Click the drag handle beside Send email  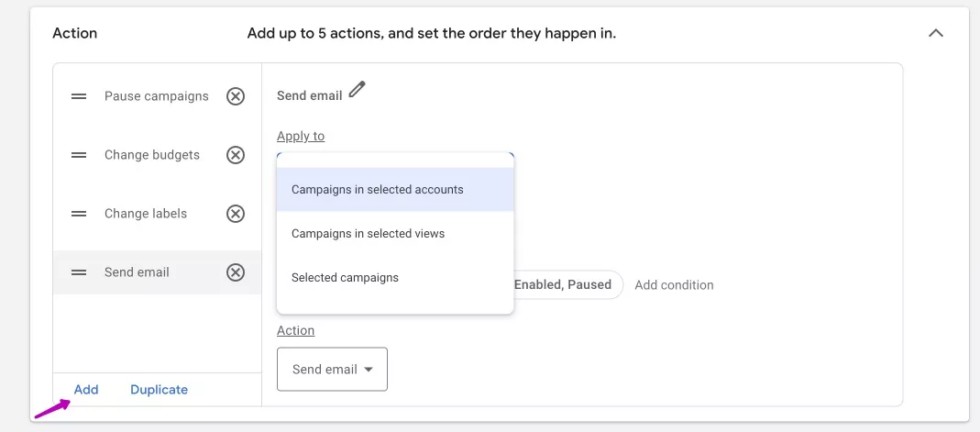79,272
